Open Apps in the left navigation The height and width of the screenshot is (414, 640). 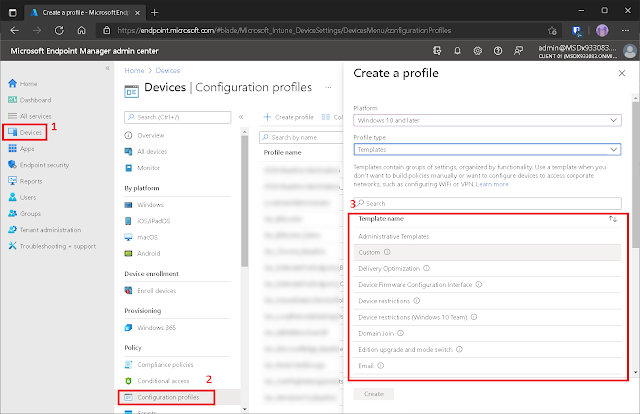pos(21,149)
